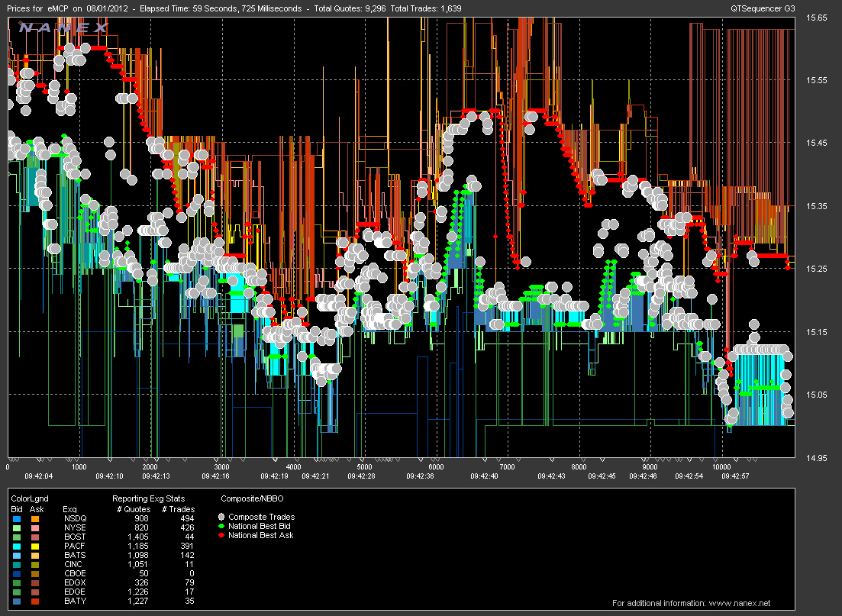Screen dimensions: 842x616
Task: Click the 15.25 price axis label
Action: pyautogui.click(x=818, y=269)
